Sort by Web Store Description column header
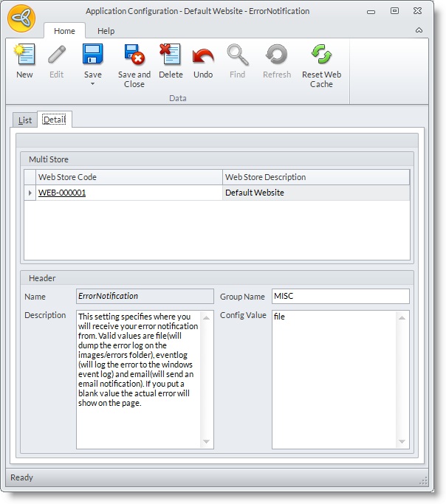Screen dimensions: 446x504 [316, 177]
